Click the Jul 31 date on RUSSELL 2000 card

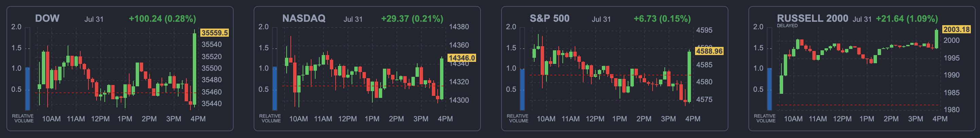(x=862, y=19)
